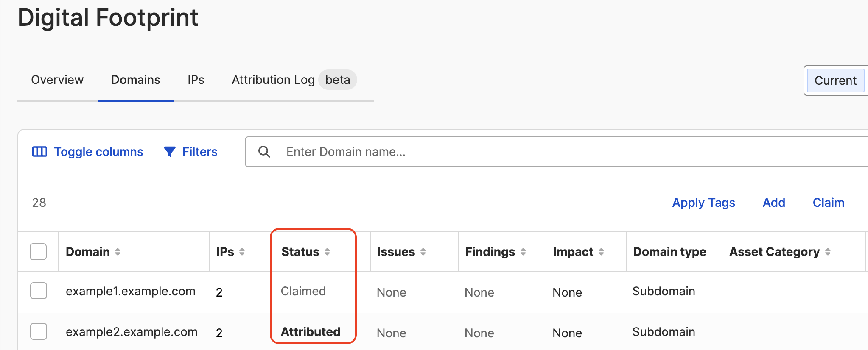The height and width of the screenshot is (350, 868).
Task: Sort by Asset Category column arrows
Action: click(828, 252)
